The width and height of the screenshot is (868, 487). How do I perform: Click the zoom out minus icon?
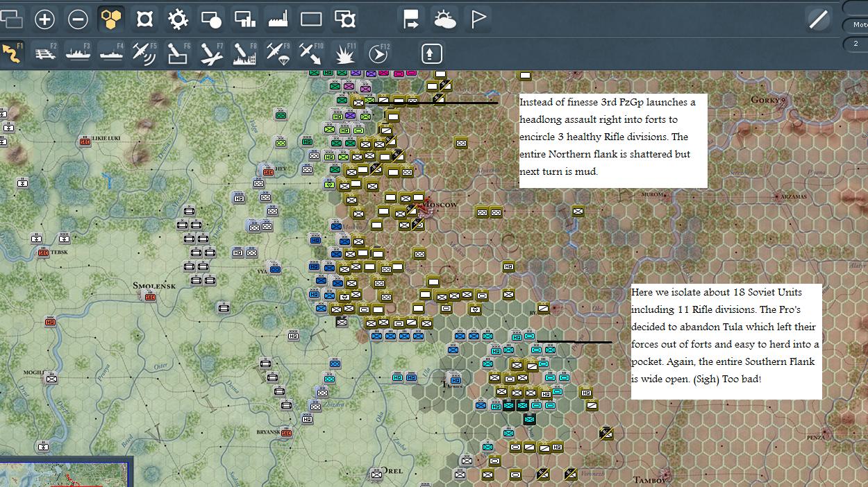(x=78, y=19)
